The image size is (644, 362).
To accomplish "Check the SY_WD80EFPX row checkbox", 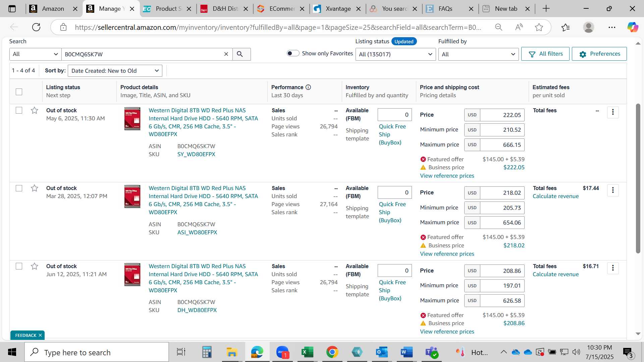I will pos(19,110).
